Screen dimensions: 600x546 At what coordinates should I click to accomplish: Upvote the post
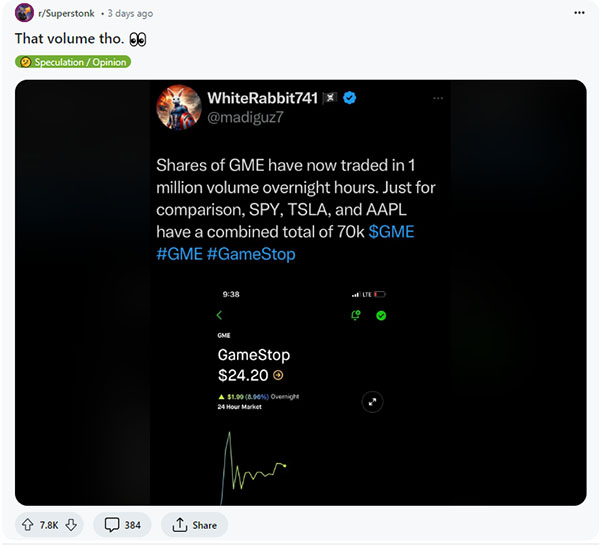28,525
